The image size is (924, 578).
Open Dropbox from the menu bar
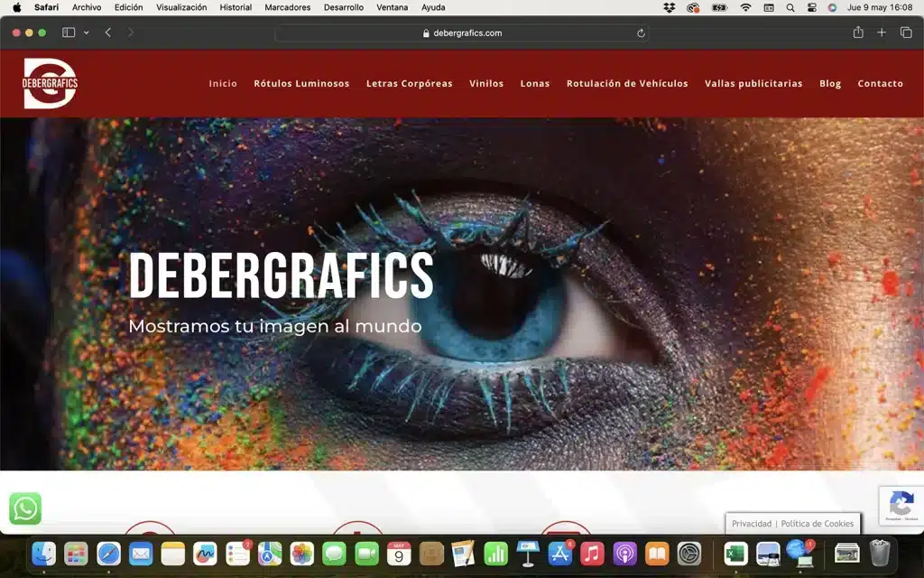669,7
